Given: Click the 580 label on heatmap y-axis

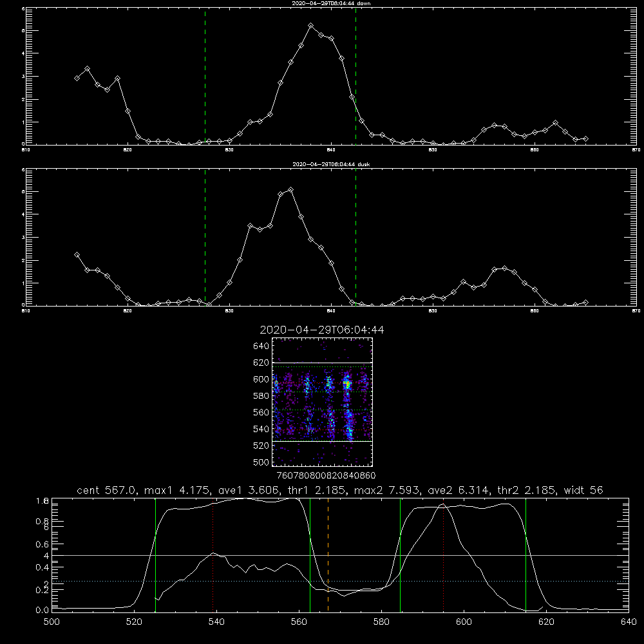Looking at the screenshot, I should click(261, 396).
